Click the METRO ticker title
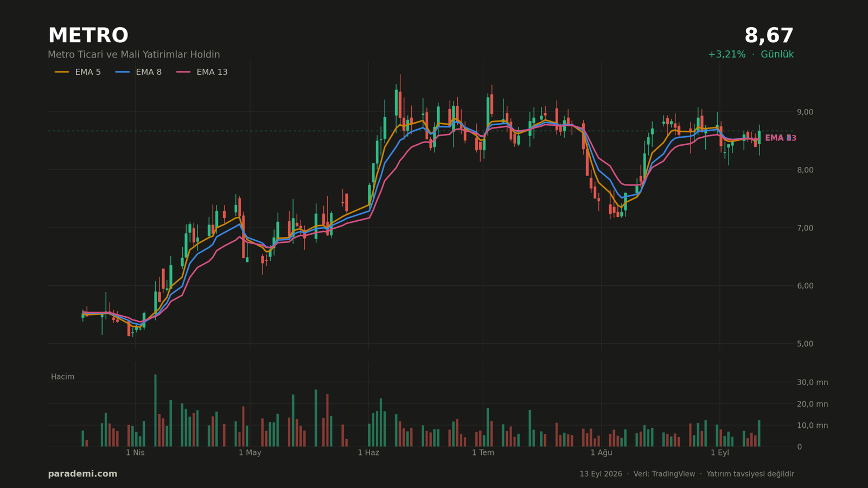The image size is (868, 488). (x=88, y=36)
